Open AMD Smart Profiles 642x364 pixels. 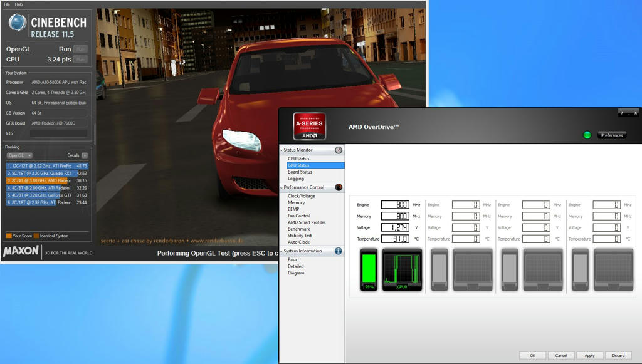click(307, 222)
